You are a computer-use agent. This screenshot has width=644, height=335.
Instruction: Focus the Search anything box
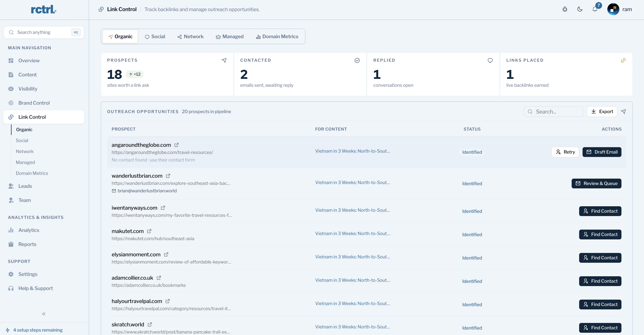tap(44, 32)
